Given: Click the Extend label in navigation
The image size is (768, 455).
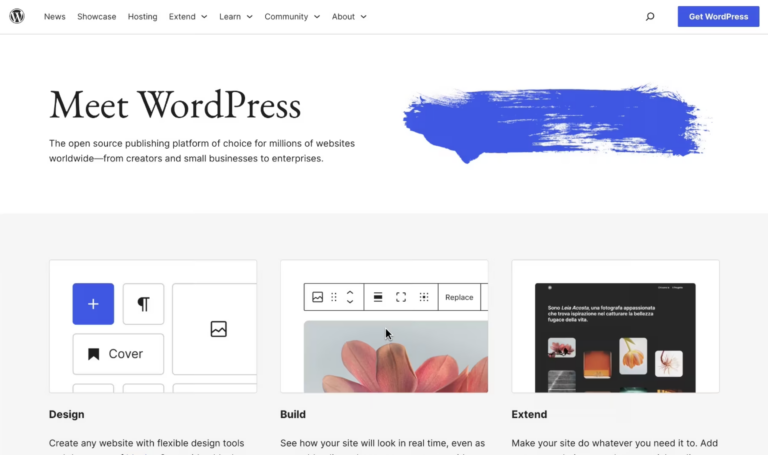Looking at the screenshot, I should click(182, 17).
